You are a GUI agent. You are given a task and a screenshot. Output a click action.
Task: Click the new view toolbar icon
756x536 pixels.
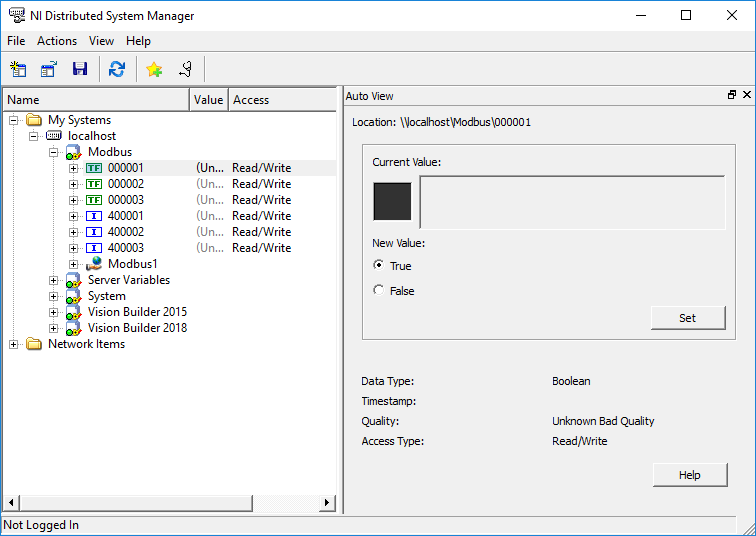[x=18, y=69]
